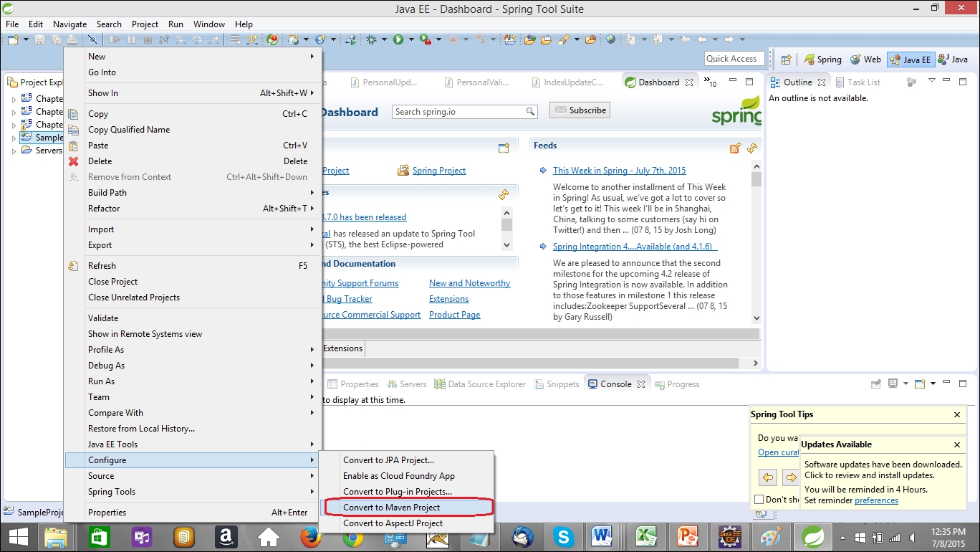Viewport: 980px width, 552px height.
Task: Click the RSS feed icon in Feeds
Action: (735, 148)
